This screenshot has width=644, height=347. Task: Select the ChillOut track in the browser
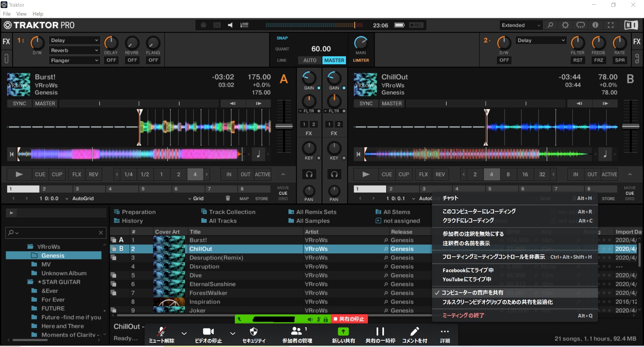[x=201, y=249]
